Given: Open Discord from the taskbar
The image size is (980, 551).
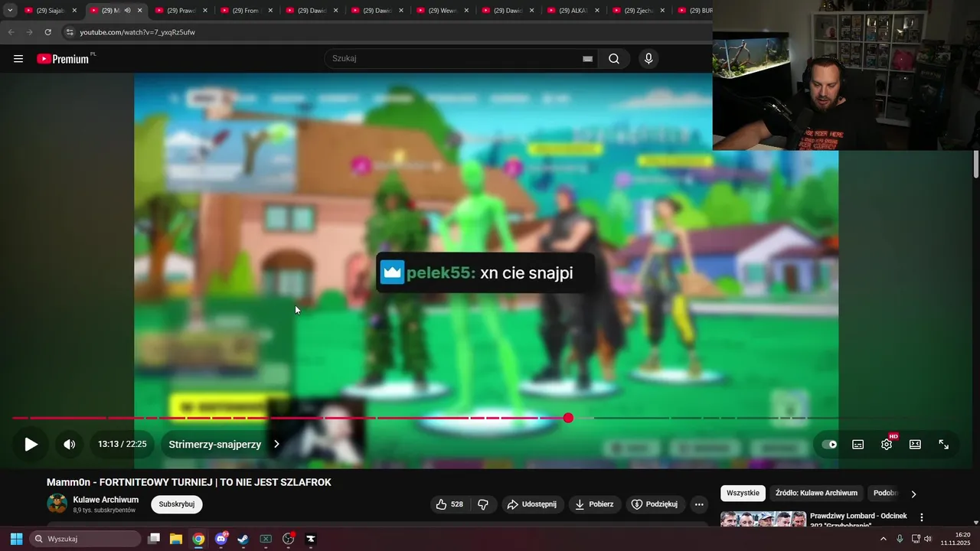Looking at the screenshot, I should pyautogui.click(x=221, y=539).
